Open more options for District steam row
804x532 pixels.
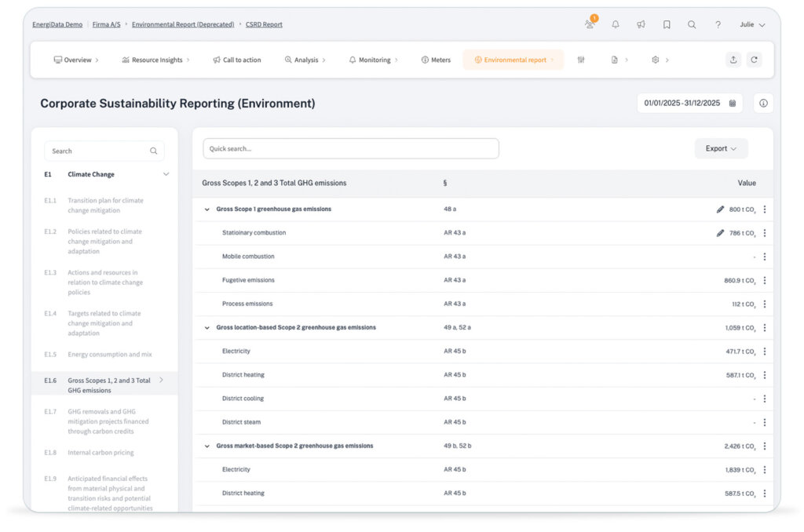pyautogui.click(x=765, y=422)
